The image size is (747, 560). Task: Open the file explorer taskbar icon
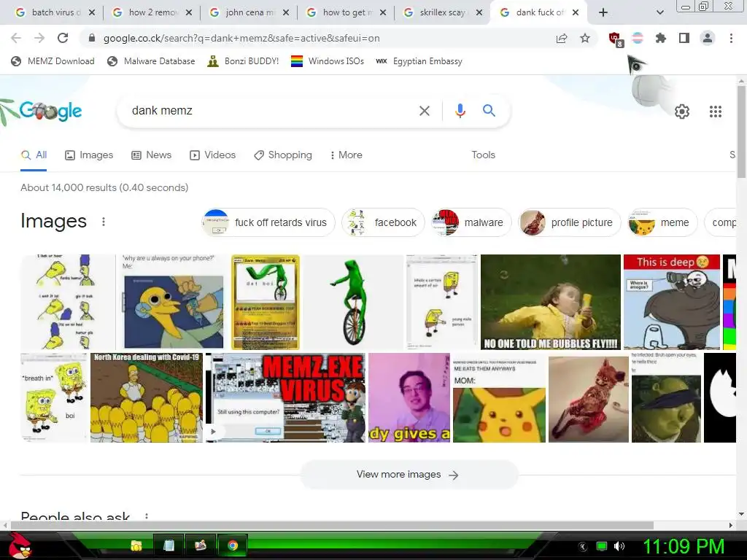pyautogui.click(x=136, y=545)
